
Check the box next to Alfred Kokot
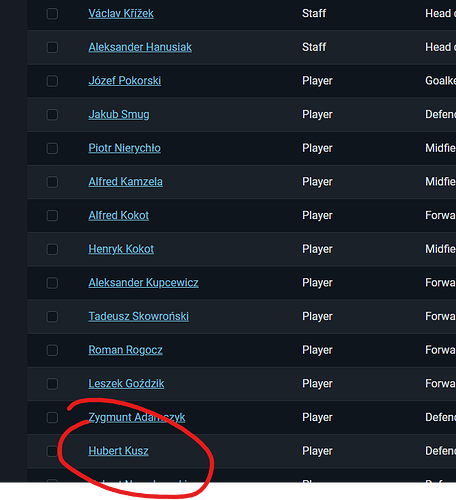click(52, 216)
